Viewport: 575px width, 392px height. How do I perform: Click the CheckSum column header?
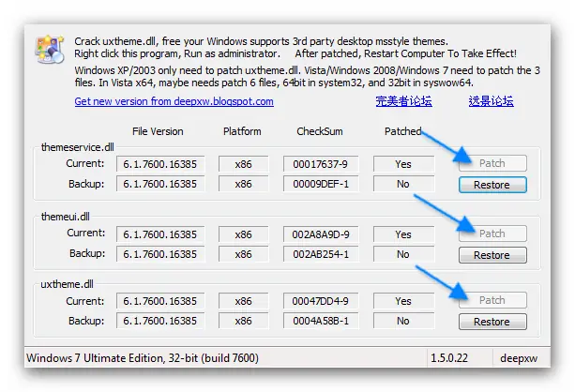[x=320, y=131]
